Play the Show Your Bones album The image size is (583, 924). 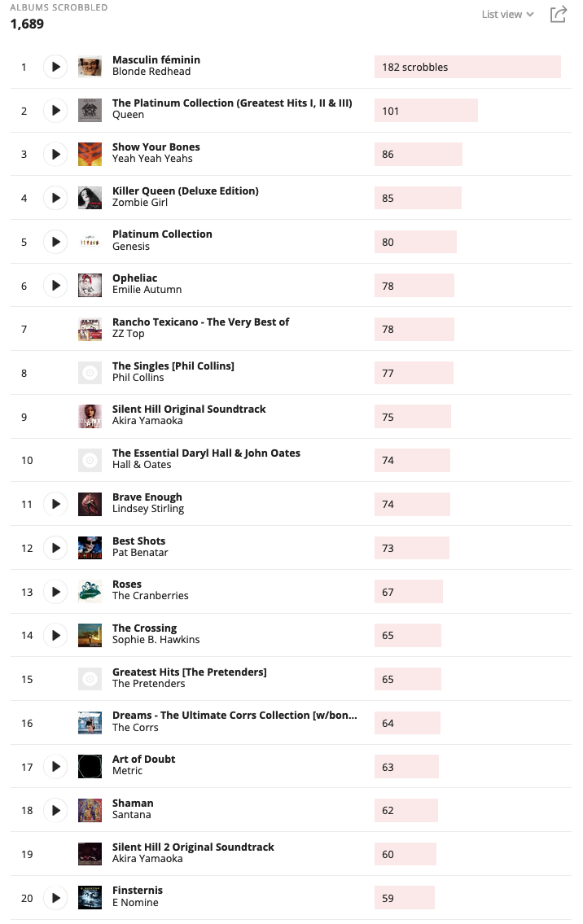pos(55,154)
